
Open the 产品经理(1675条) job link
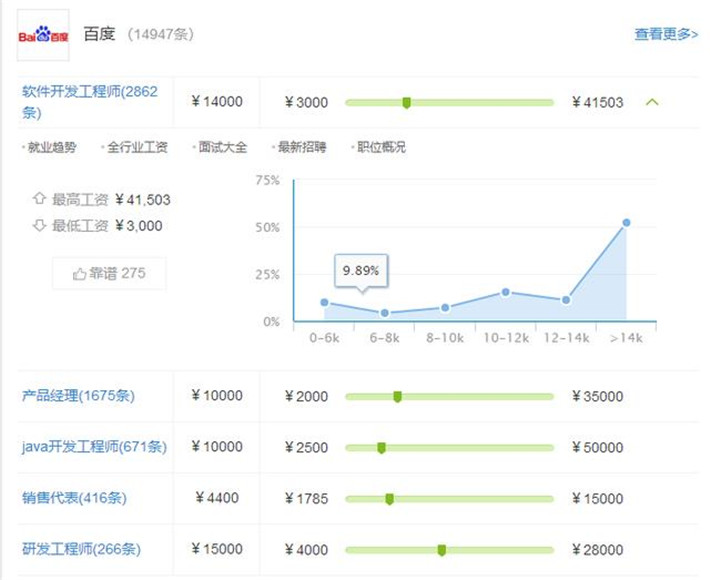pyautogui.click(x=78, y=396)
